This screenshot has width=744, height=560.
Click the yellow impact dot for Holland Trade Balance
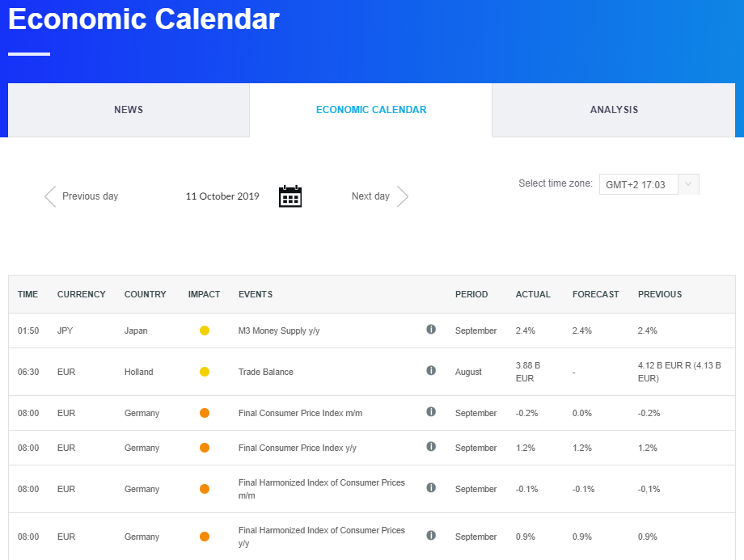pos(204,370)
